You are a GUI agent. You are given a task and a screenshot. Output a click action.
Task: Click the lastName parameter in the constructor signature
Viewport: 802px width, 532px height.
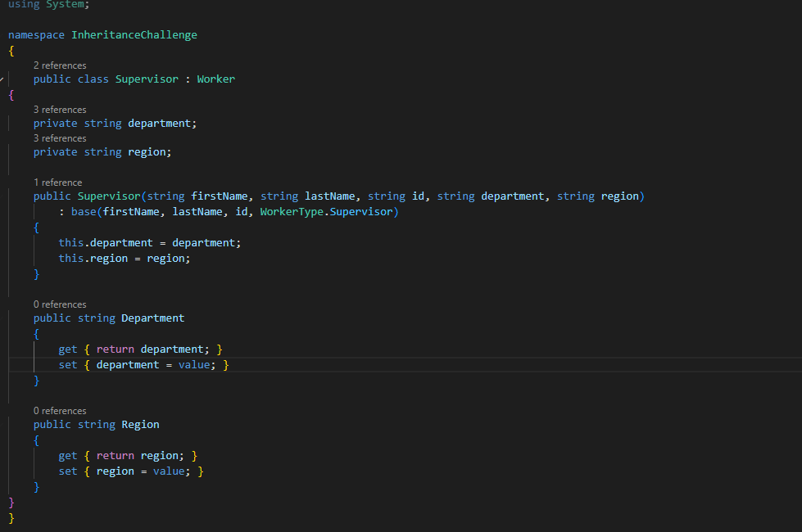click(x=330, y=196)
